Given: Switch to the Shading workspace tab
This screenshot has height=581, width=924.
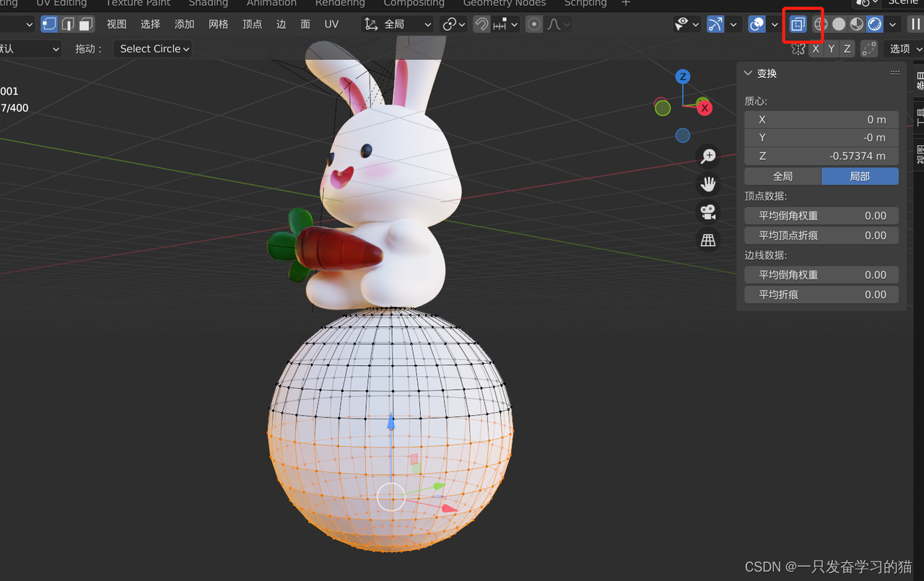Looking at the screenshot, I should point(208,4).
